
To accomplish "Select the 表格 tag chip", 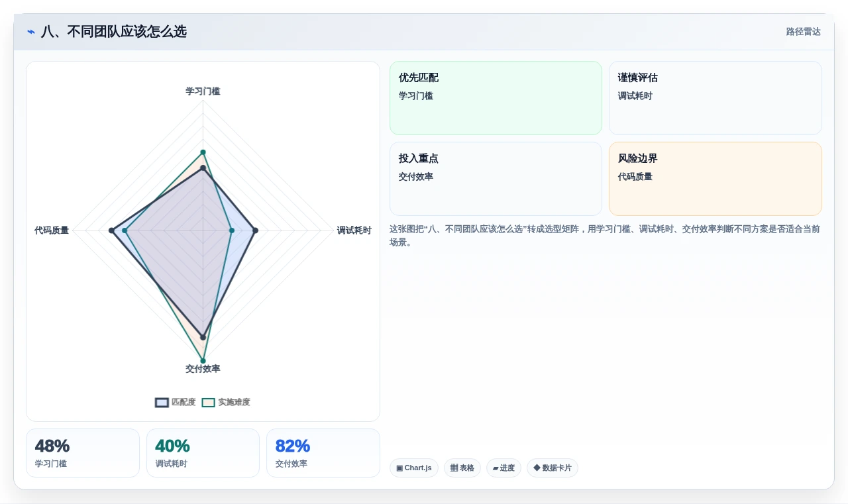I will tap(462, 468).
